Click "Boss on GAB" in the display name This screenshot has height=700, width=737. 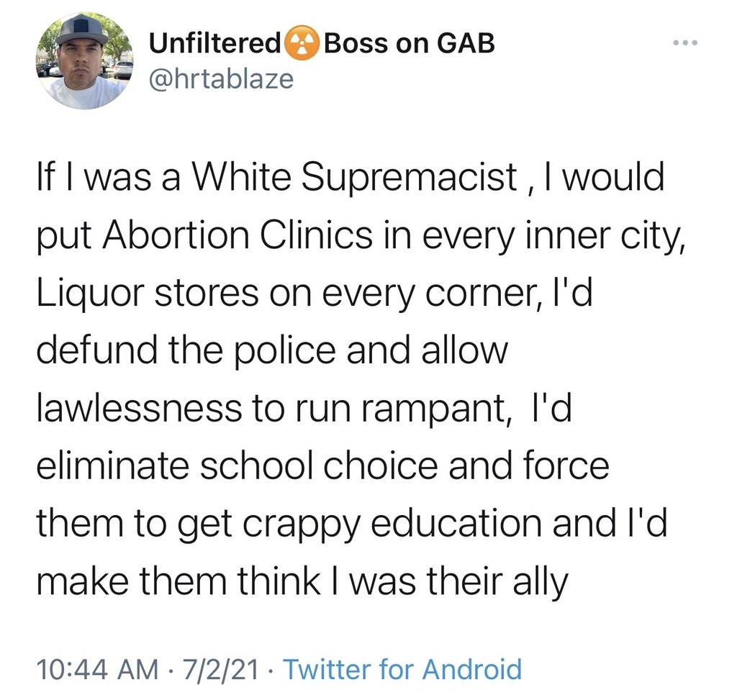410,44
